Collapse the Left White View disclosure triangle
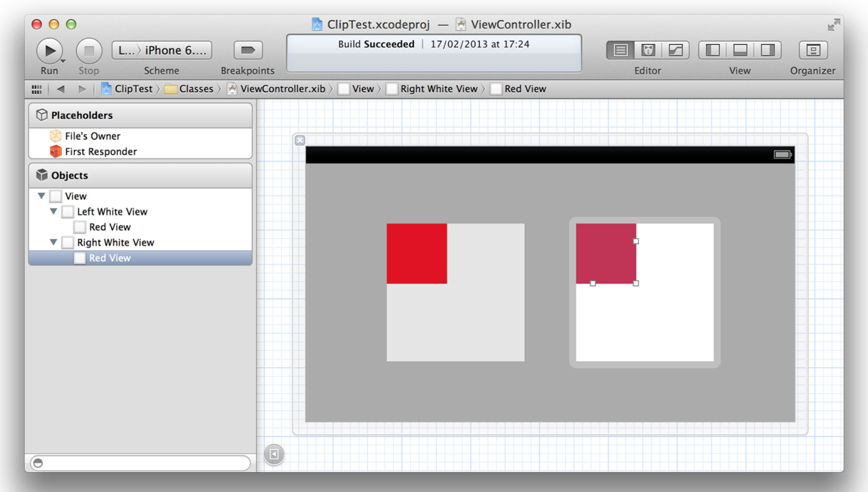Viewport: 868px width, 492px height. [53, 211]
